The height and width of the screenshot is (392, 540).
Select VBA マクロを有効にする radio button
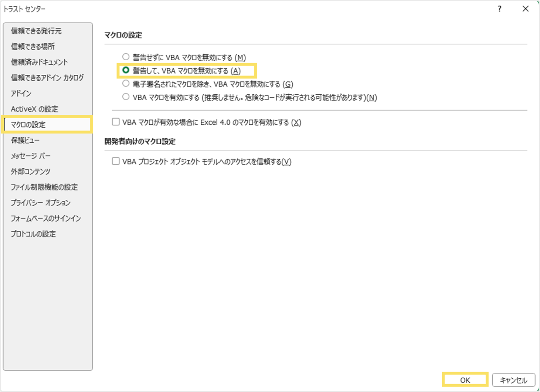(126, 97)
